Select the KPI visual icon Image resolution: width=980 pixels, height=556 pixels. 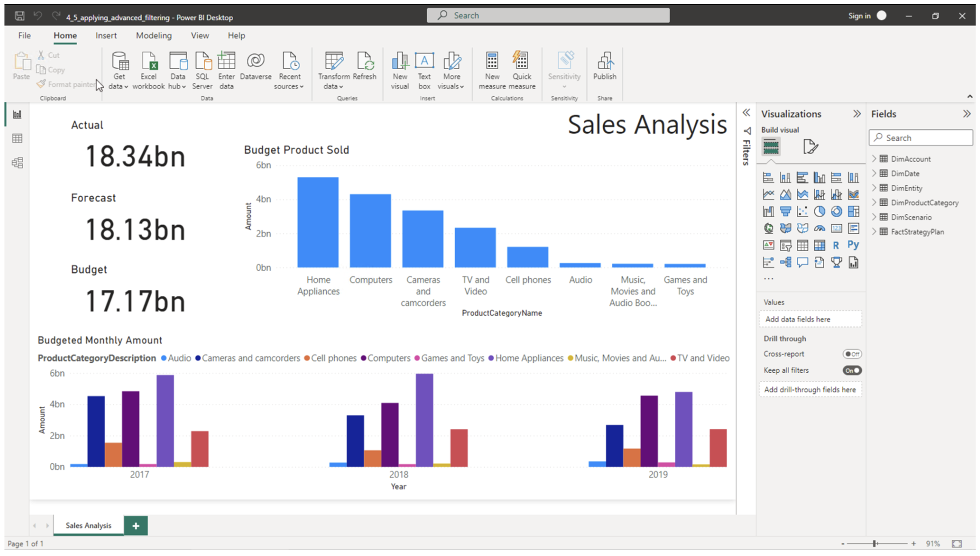point(768,245)
